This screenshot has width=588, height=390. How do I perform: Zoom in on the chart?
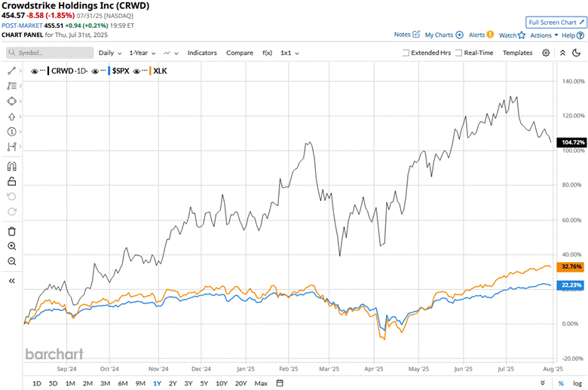pyautogui.click(x=11, y=246)
